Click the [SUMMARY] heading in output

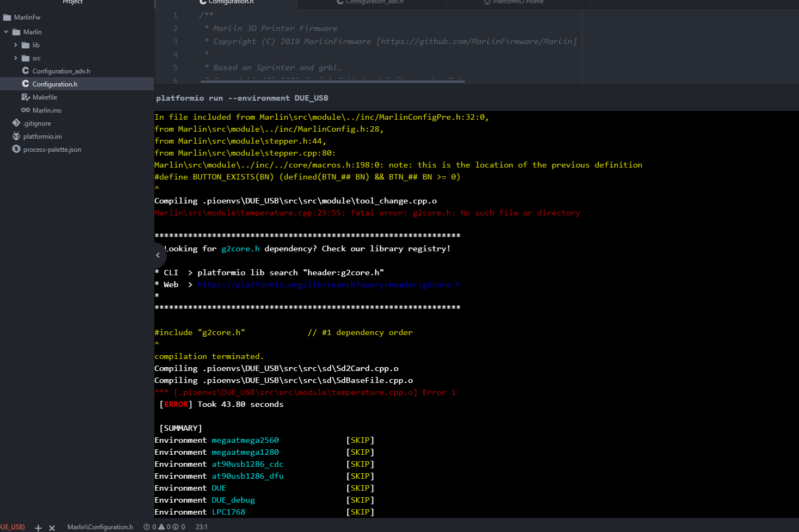(x=181, y=428)
